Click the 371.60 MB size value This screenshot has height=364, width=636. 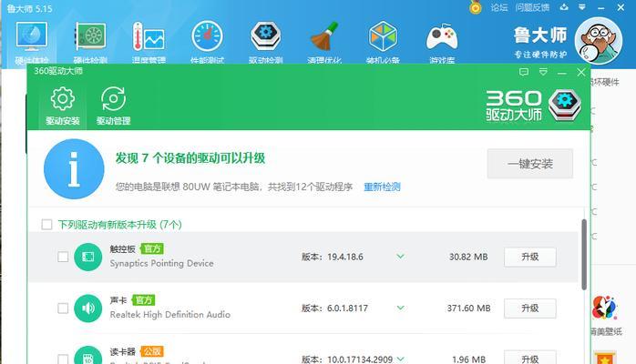click(x=468, y=308)
